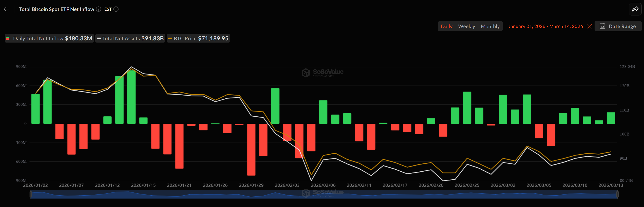
Task: Open the Date Range picker
Action: (x=618, y=26)
